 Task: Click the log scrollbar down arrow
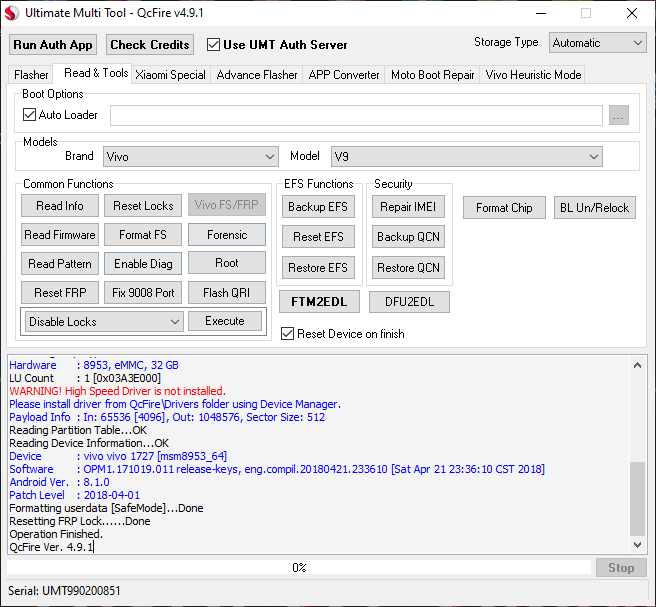coord(638,545)
